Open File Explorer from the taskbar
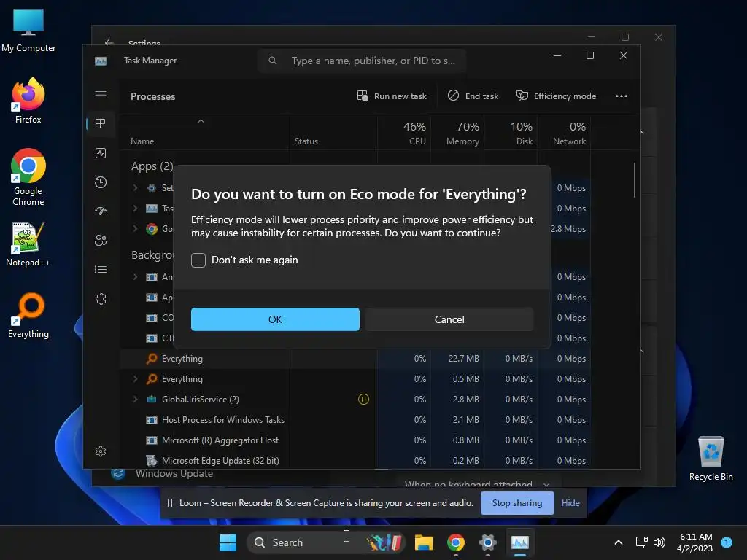 (424, 542)
